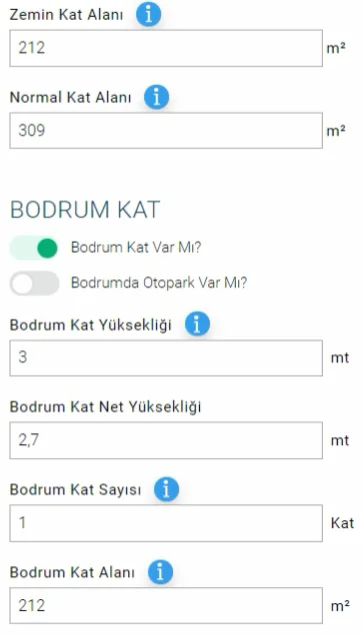Click the Zemin Kat Alanı label text
This screenshot has width=363, height=635.
[x=66, y=15]
